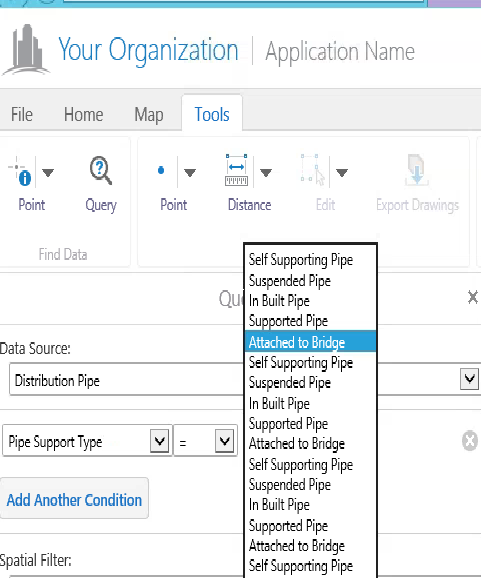Expand the Distance tool dropdown arrow
This screenshot has height=578, width=481.
[266, 172]
